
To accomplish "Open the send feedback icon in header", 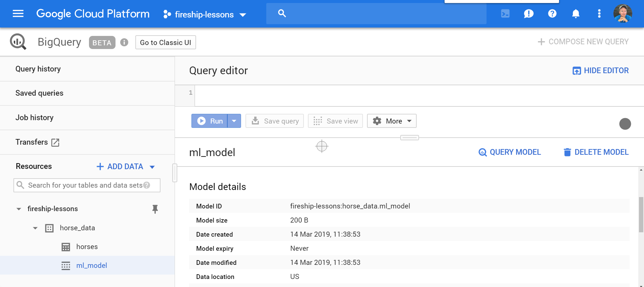I will (x=528, y=14).
